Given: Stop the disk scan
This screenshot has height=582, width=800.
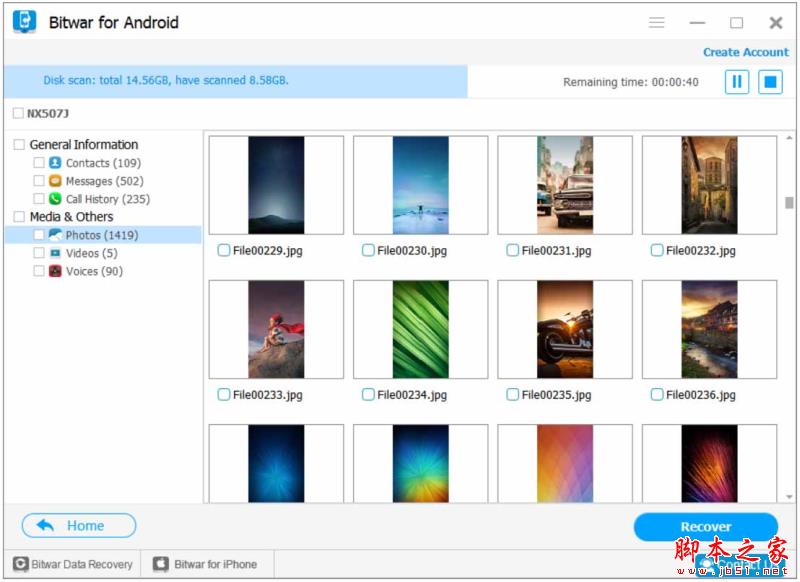Looking at the screenshot, I should pyautogui.click(x=770, y=82).
